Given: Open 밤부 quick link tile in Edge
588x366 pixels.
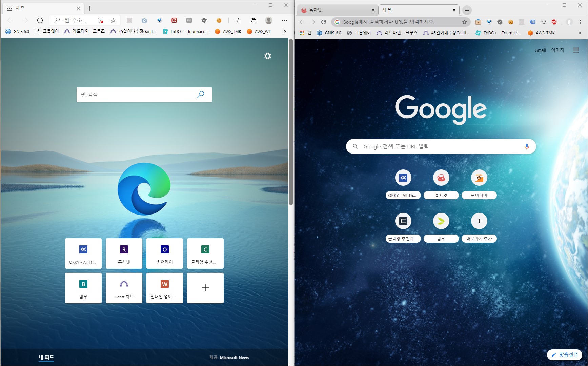Looking at the screenshot, I should pos(83,288).
